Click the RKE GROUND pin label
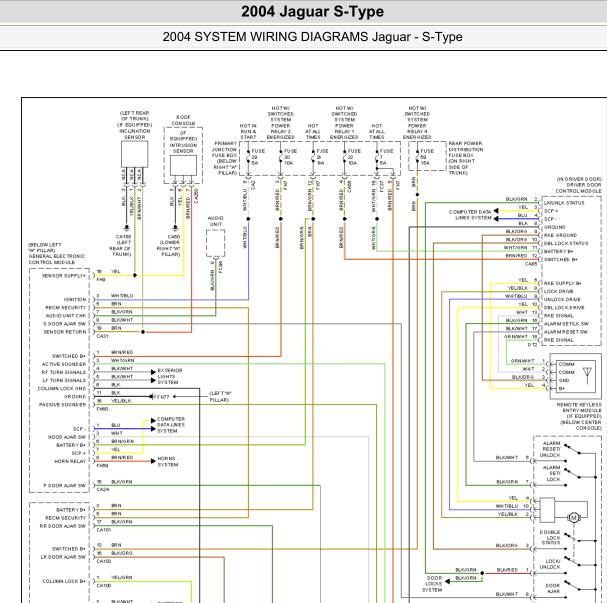Viewport: 607px width, 603px height. 560,235
